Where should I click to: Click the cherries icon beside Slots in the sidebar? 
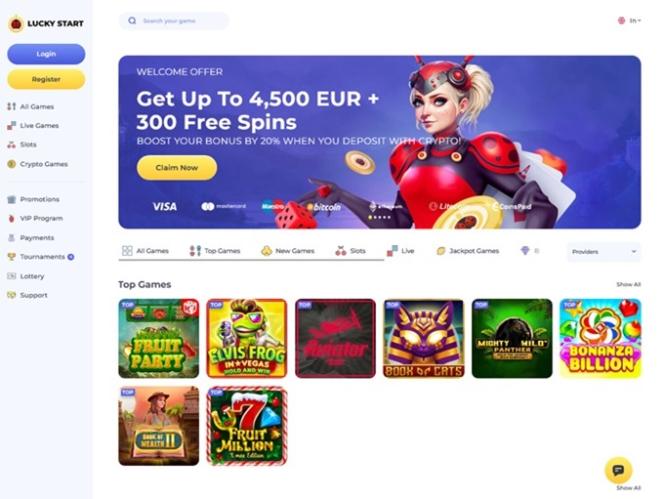11,144
